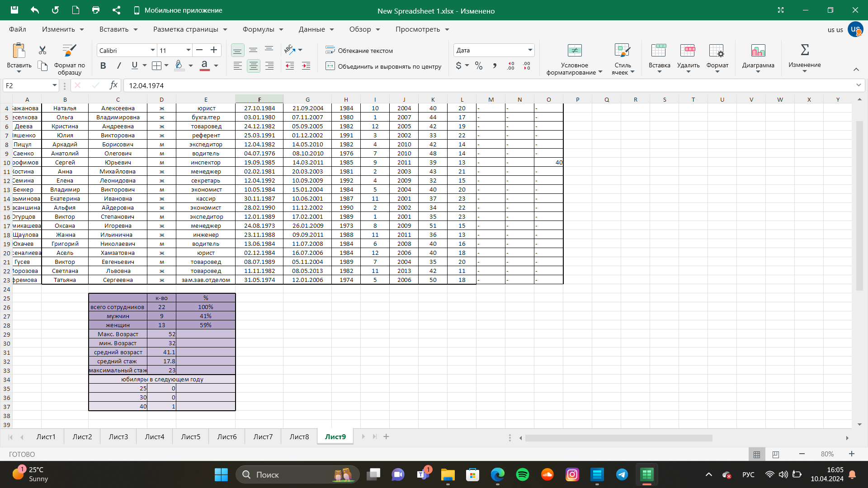The height and width of the screenshot is (488, 868).
Task: Increase indent
Action: pos(306,66)
